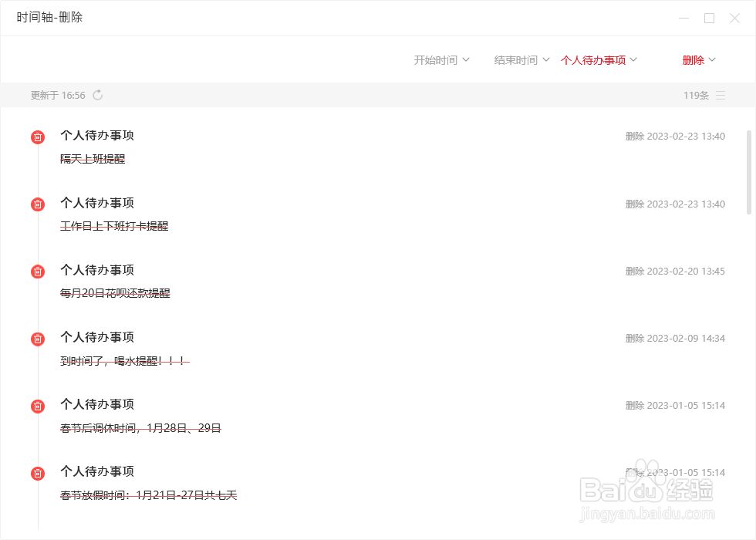Image resolution: width=756 pixels, height=540 pixels.
Task: Open the red 删除 type dropdown
Action: click(699, 60)
